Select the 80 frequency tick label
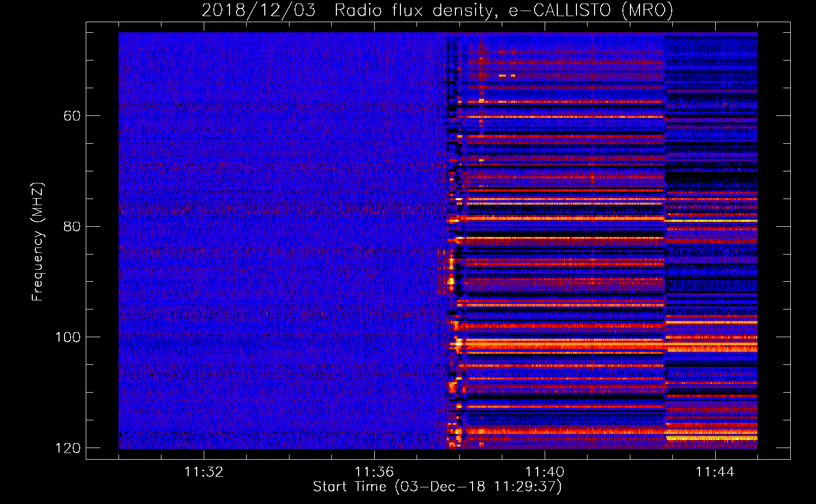 pos(72,226)
